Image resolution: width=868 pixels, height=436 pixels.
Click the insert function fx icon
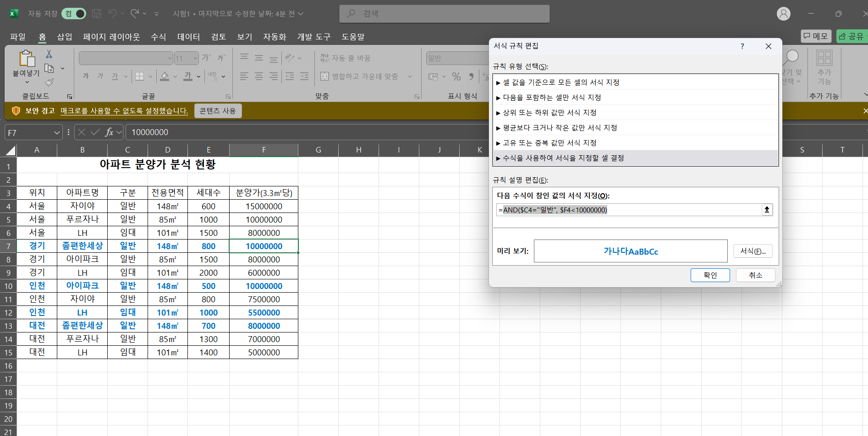[109, 132]
